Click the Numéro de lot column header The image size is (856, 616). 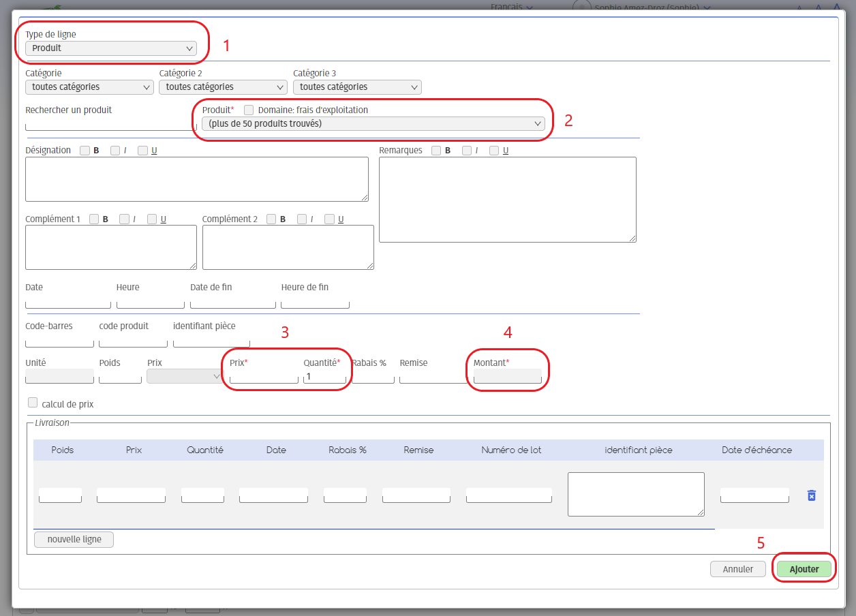(511, 450)
